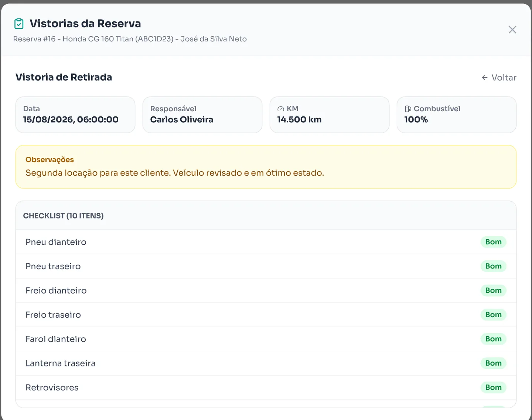The image size is (532, 420).
Task: Click the Bom badge for Pneu dianteiro
Action: pos(493,242)
